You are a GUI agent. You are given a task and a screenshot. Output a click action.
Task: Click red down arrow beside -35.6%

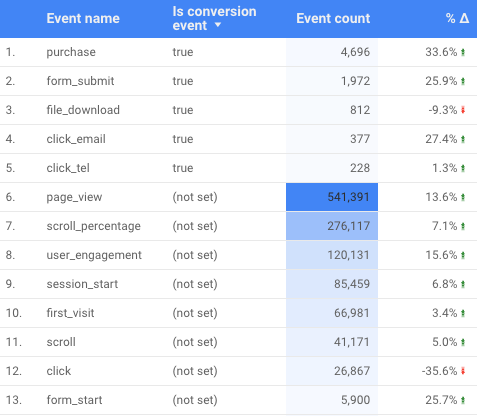tap(463, 371)
